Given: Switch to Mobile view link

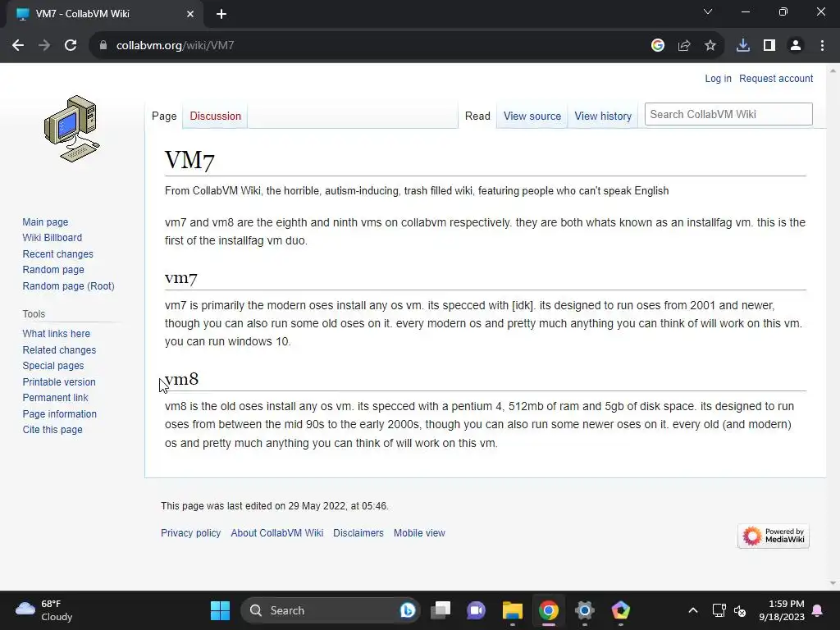Looking at the screenshot, I should tap(419, 533).
